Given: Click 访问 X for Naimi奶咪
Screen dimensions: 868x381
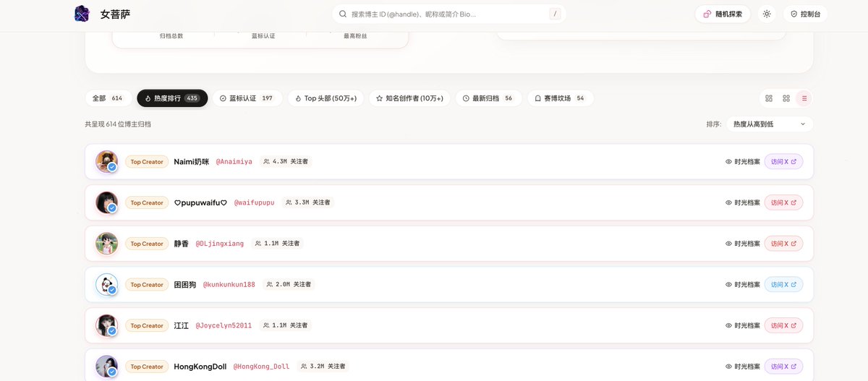Looking at the screenshot, I should 783,162.
